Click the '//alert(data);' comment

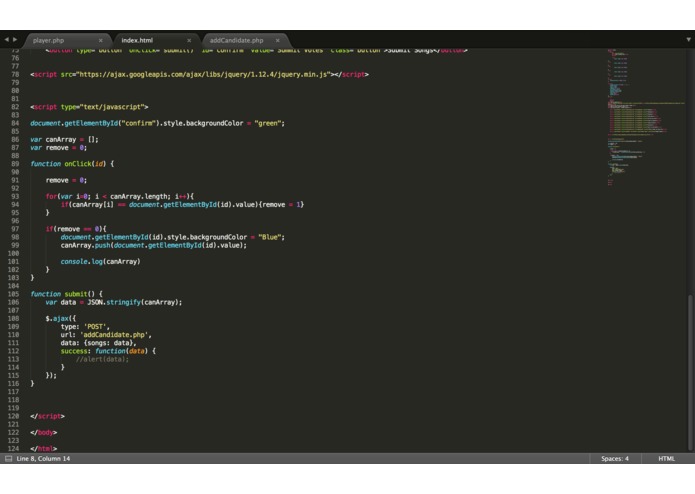tap(102, 359)
